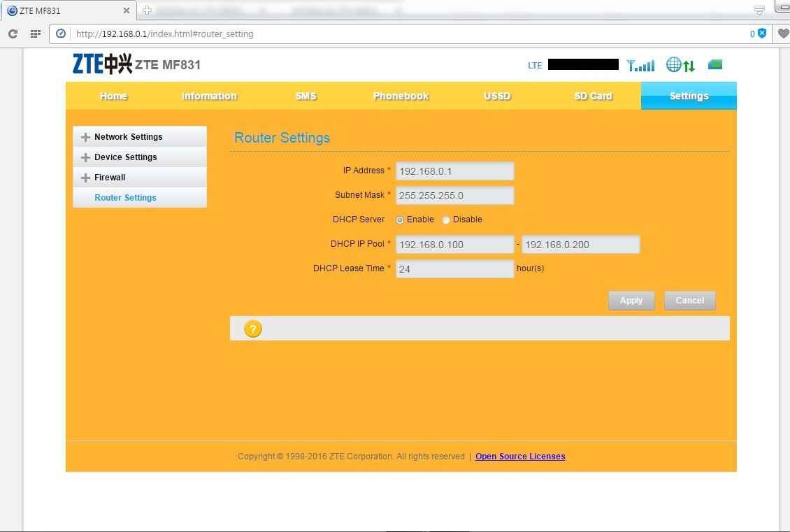790x532 pixels.
Task: Click the new tab plus icon
Action: click(x=147, y=10)
